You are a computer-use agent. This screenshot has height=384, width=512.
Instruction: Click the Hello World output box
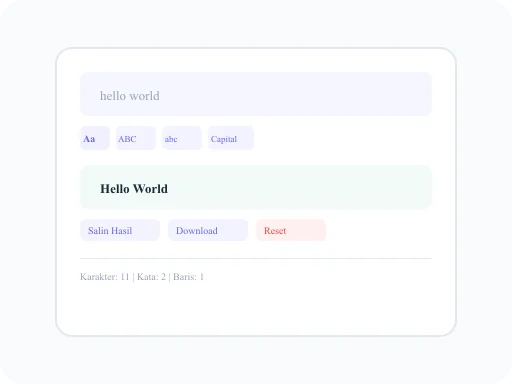pos(256,187)
